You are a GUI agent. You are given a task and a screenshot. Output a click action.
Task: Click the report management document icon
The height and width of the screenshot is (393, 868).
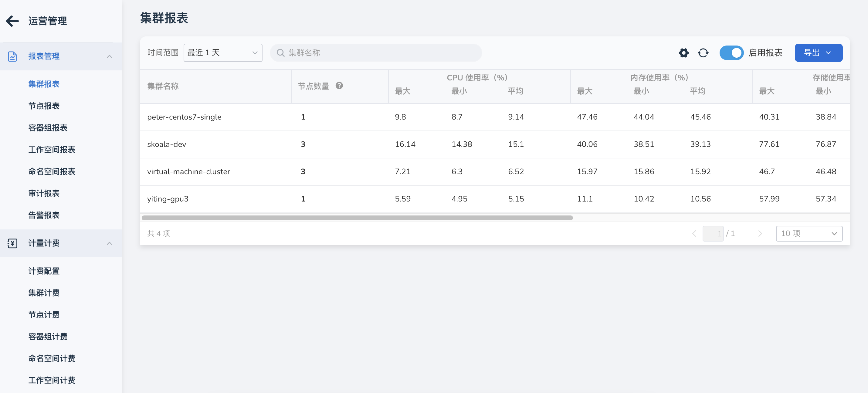coord(12,56)
